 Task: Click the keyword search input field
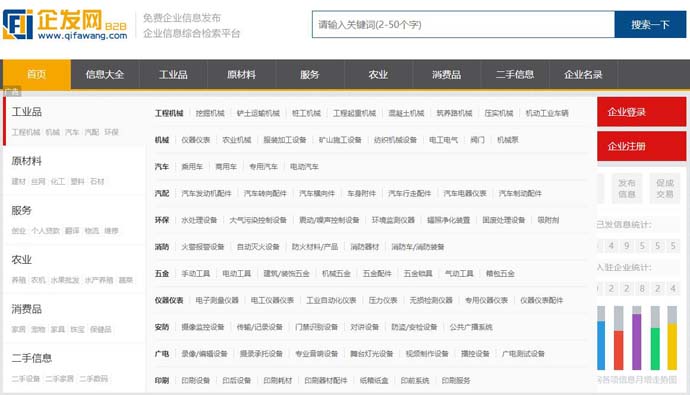tap(463, 25)
